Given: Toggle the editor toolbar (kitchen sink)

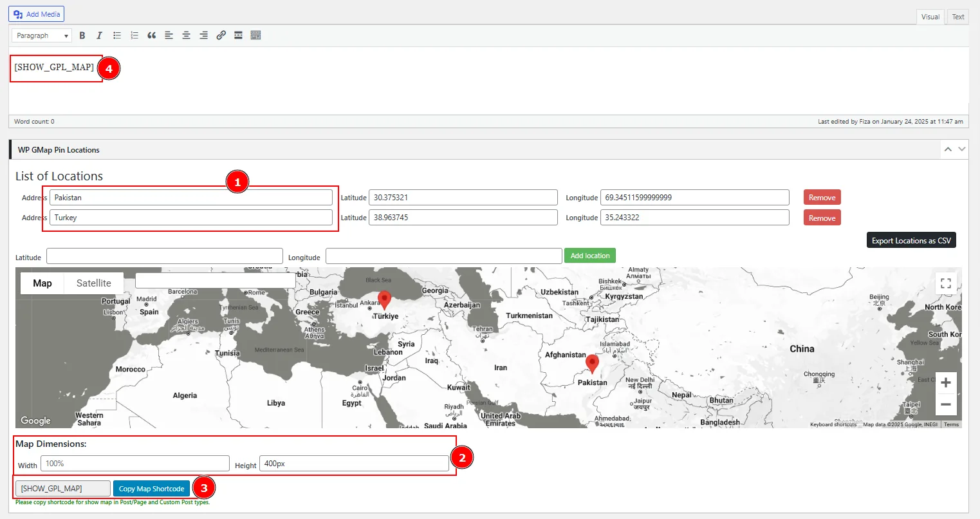Looking at the screenshot, I should pyautogui.click(x=255, y=35).
